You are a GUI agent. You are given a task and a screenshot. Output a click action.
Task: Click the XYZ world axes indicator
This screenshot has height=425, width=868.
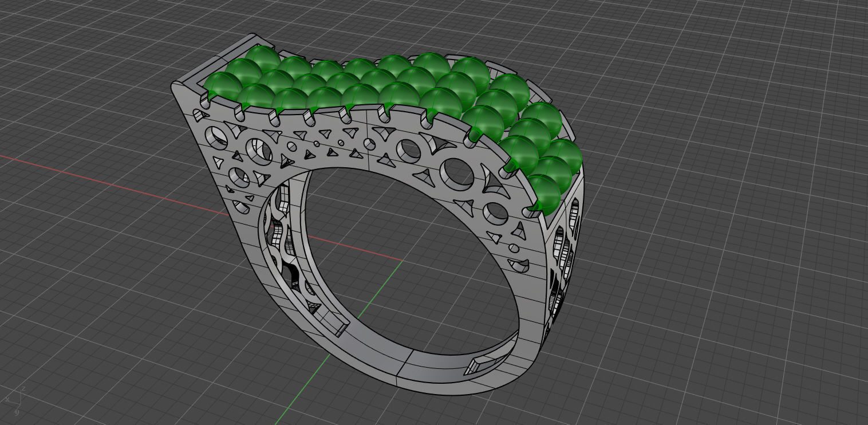pos(14,401)
